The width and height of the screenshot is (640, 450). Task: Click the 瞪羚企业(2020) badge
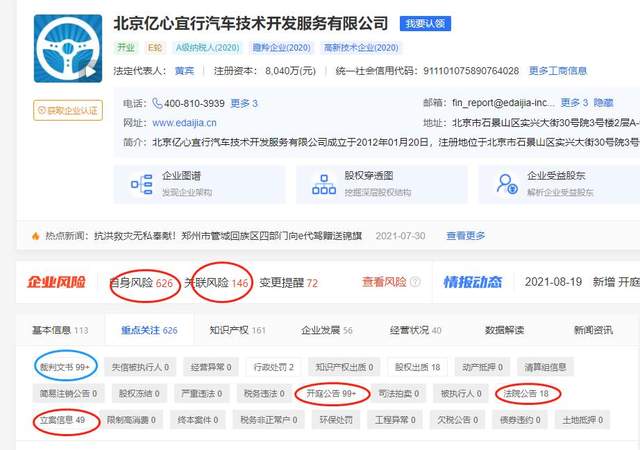(282, 48)
